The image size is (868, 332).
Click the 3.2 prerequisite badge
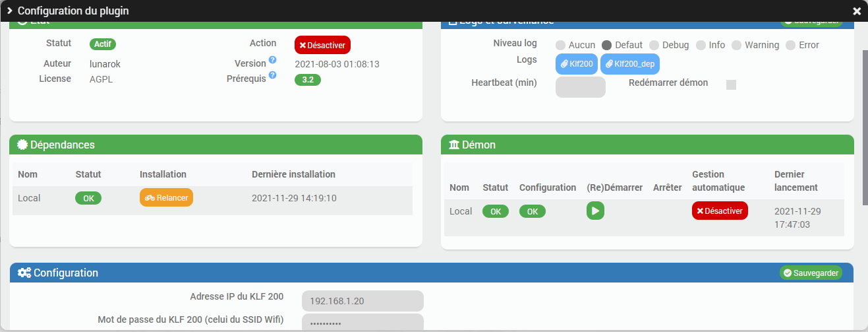click(307, 80)
